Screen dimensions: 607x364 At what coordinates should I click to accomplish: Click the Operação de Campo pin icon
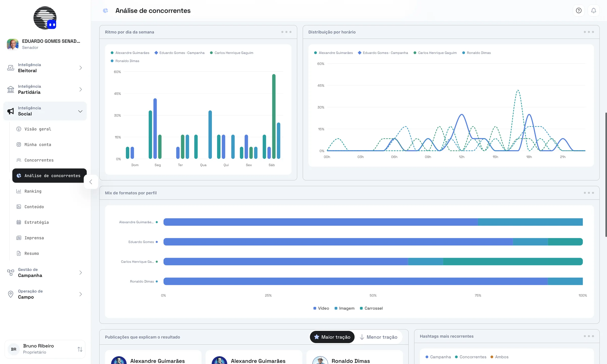[x=11, y=294]
